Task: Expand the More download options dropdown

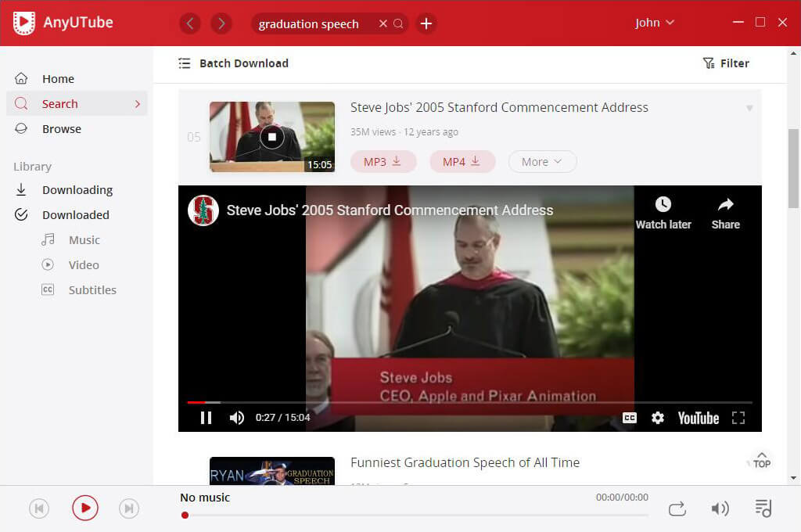Action: (x=542, y=162)
